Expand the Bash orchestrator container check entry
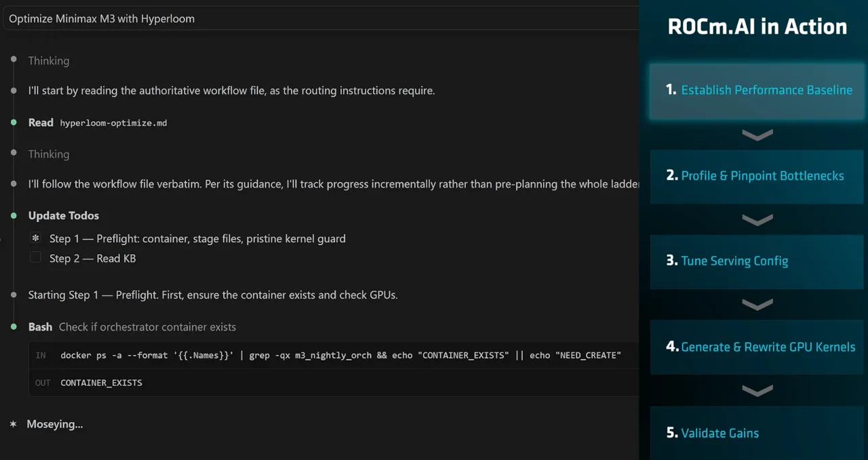This screenshot has width=868, height=460. pos(132,327)
